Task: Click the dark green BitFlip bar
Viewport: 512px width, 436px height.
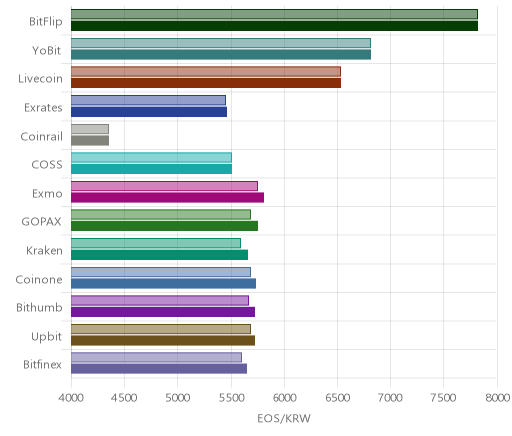Action: 274,26
